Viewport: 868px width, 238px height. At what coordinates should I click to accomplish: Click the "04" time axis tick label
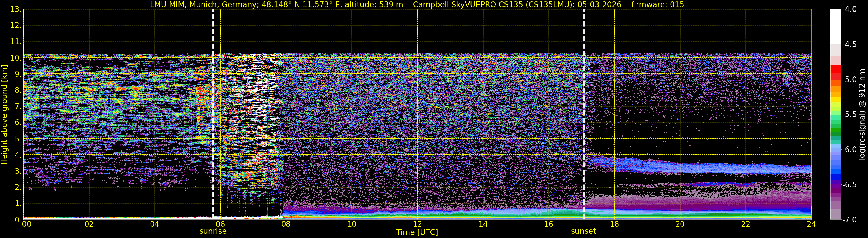(155, 224)
